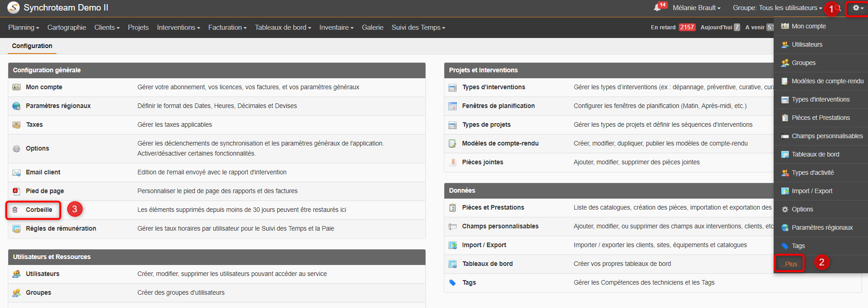Image resolution: width=868 pixels, height=308 pixels.
Task: Choose Import / Export in the gear dropdown
Action: coord(821,191)
